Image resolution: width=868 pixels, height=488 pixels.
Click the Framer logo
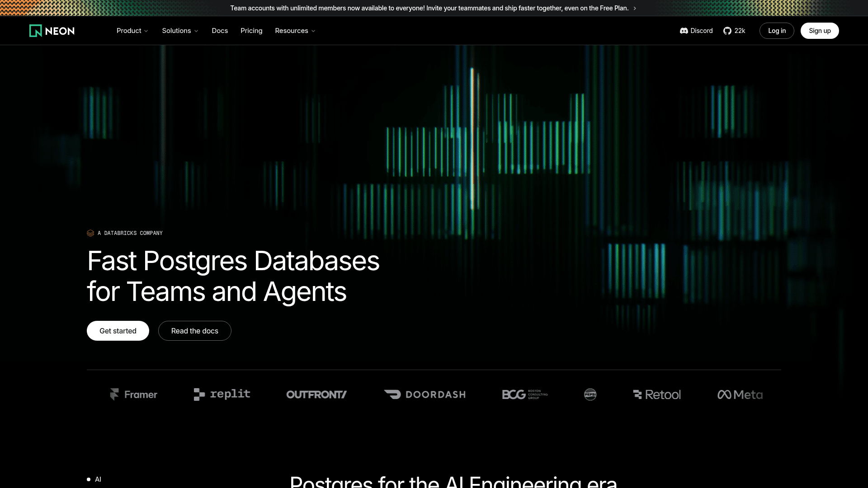[133, 394]
